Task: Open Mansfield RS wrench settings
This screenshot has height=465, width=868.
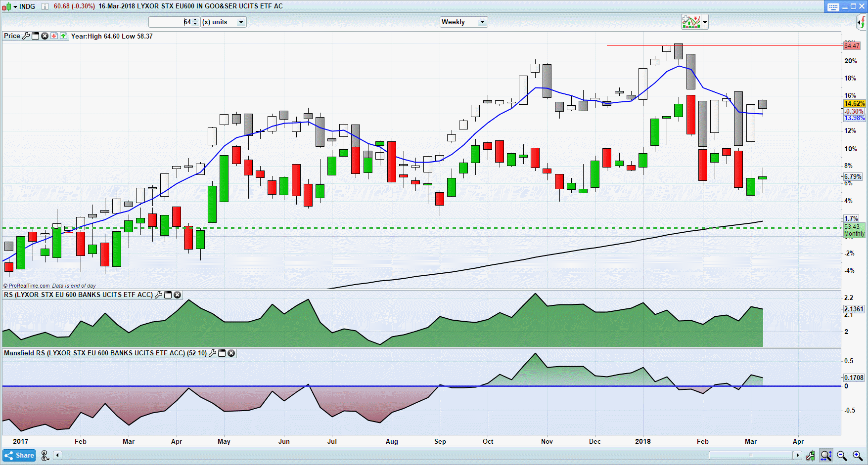Action: [x=212, y=353]
